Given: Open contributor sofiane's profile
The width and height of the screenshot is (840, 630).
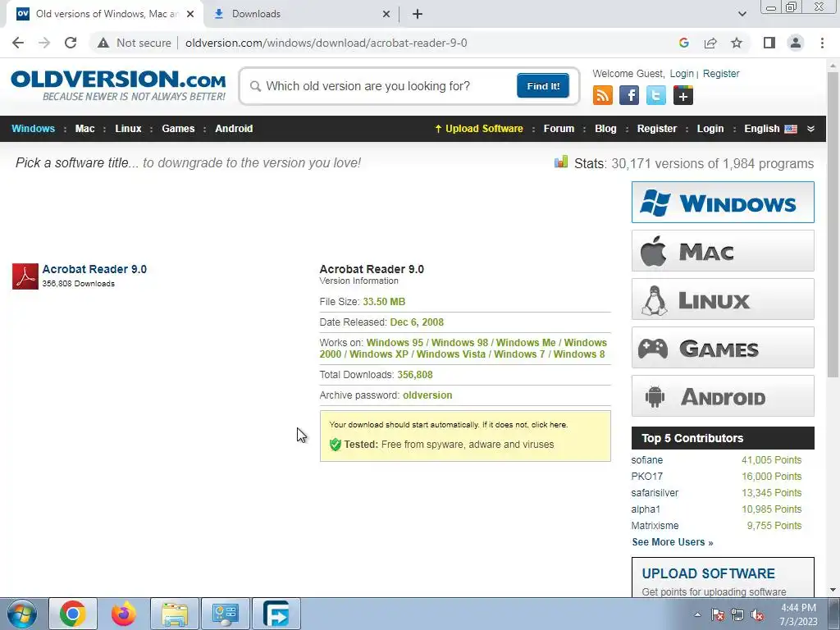Looking at the screenshot, I should click(x=646, y=460).
